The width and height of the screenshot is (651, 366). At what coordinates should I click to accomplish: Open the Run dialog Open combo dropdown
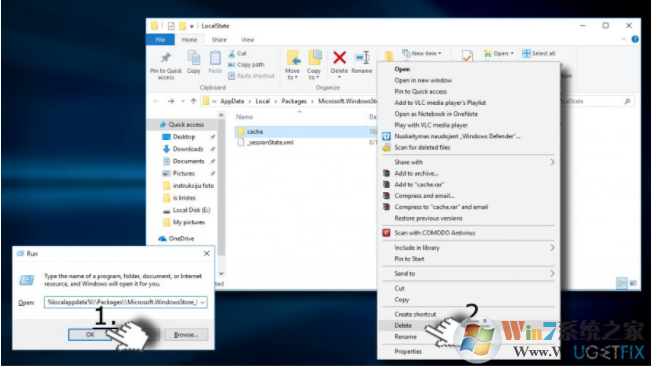[203, 303]
